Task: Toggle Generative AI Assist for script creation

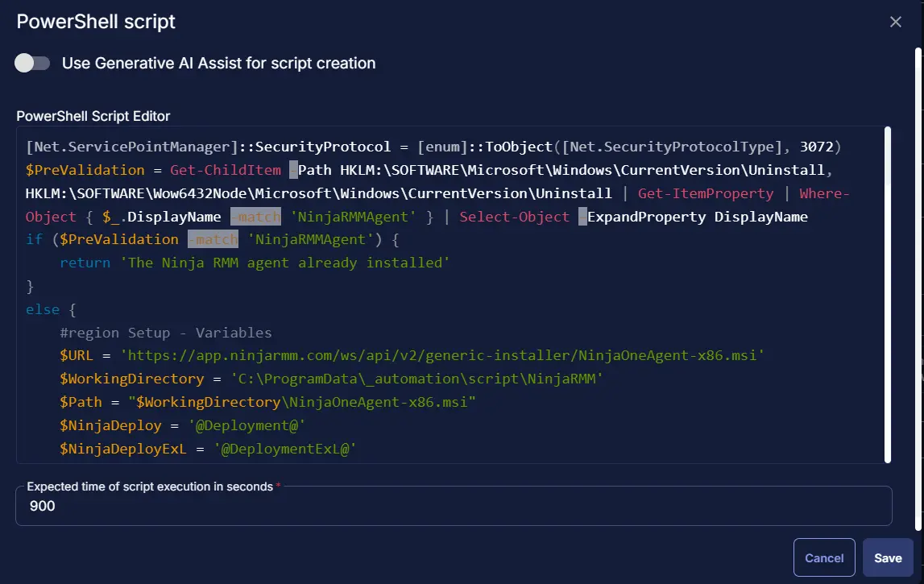Action: tap(32, 63)
